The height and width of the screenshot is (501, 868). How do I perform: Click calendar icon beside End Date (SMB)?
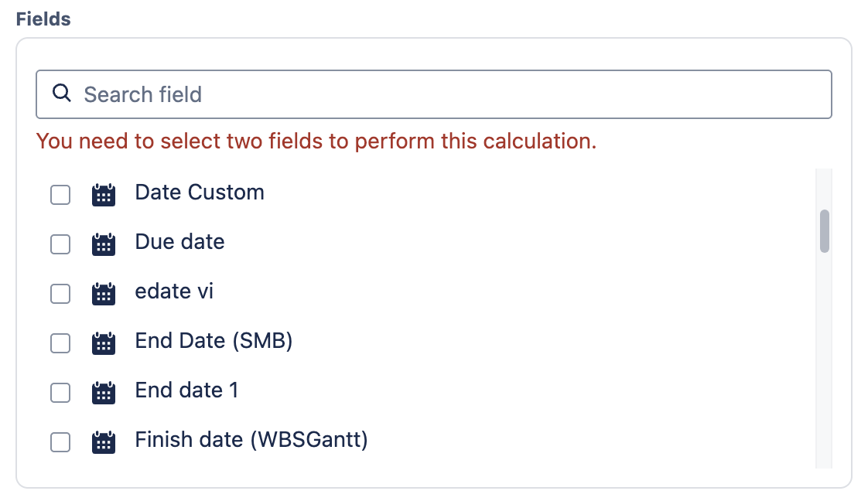(x=104, y=343)
